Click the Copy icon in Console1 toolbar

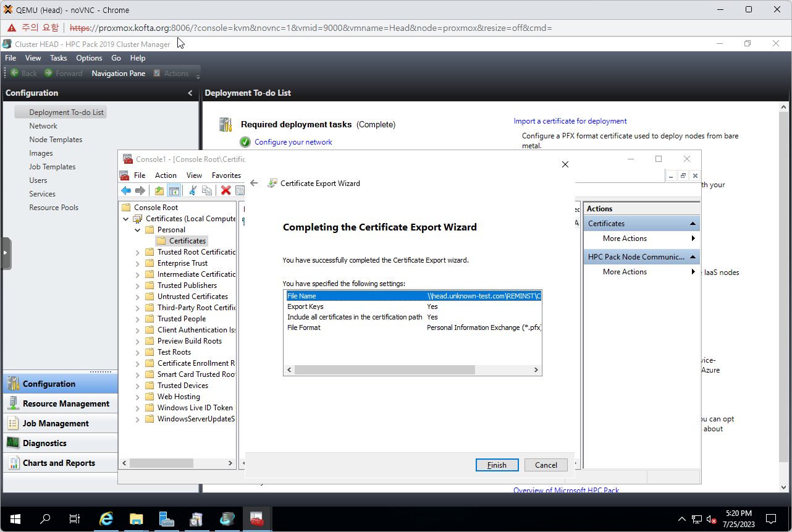(207, 191)
